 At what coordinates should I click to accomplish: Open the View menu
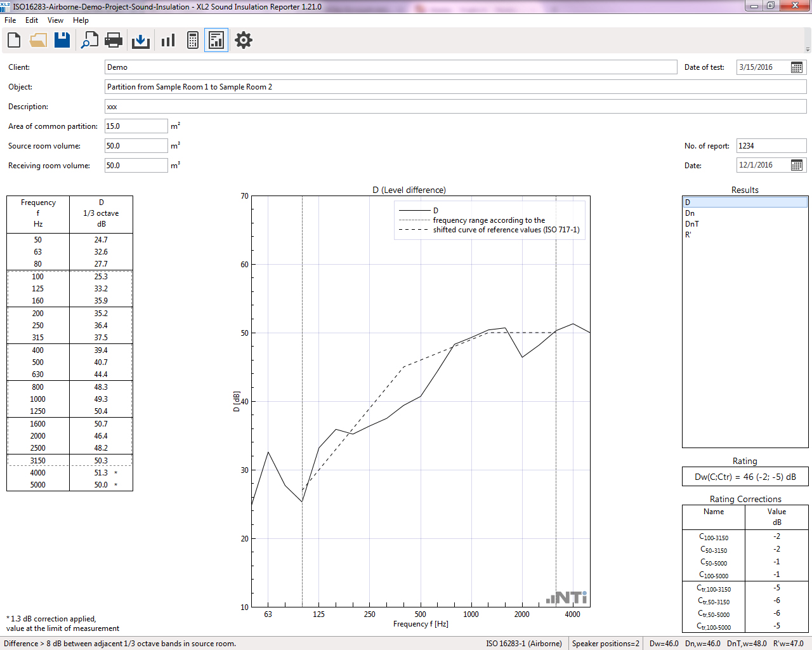55,20
